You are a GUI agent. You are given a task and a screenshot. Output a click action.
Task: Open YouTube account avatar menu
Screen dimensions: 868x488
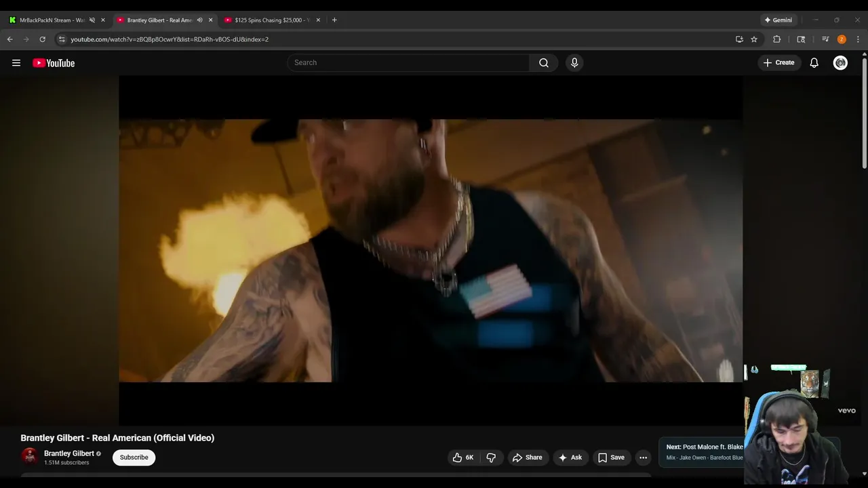click(x=840, y=62)
